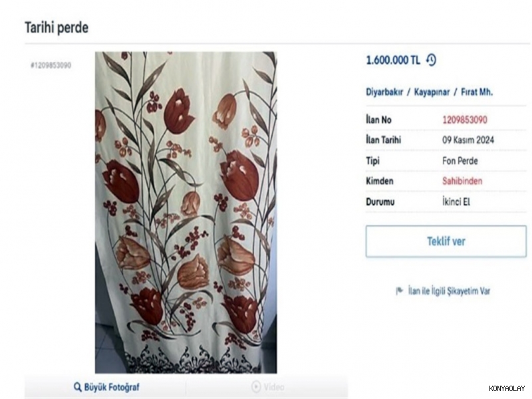532x399 pixels.
Task: Select the Kayapınar district link
Action: (x=432, y=92)
